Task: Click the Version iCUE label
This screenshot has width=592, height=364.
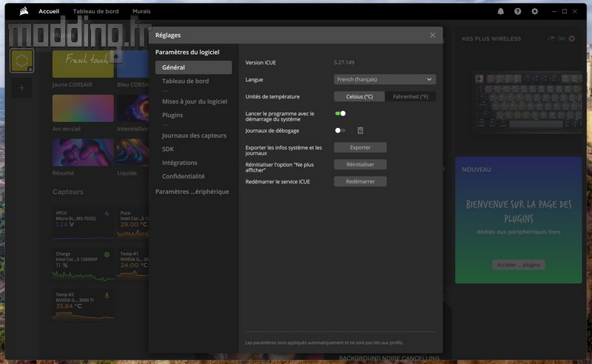Action: pyautogui.click(x=260, y=63)
